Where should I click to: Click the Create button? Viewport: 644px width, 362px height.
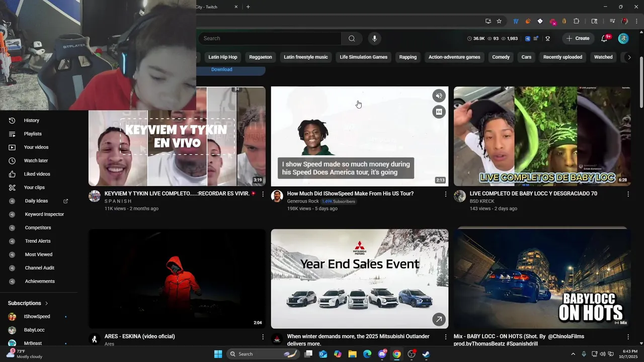(x=578, y=38)
